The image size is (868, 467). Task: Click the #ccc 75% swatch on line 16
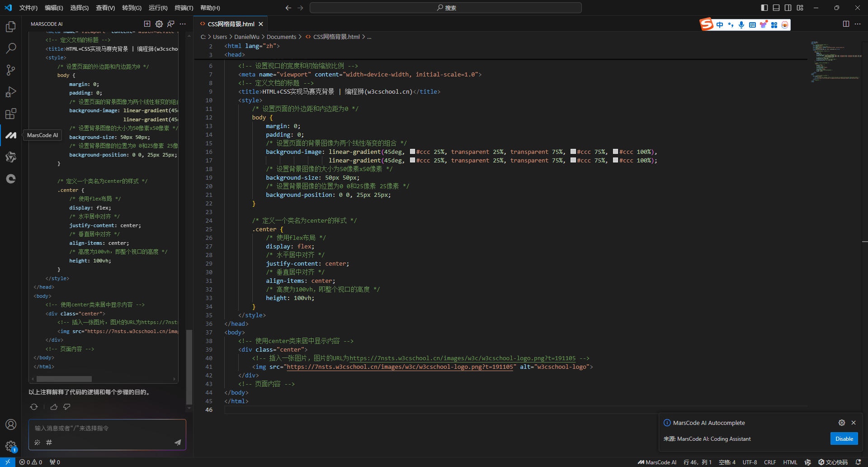click(x=573, y=152)
